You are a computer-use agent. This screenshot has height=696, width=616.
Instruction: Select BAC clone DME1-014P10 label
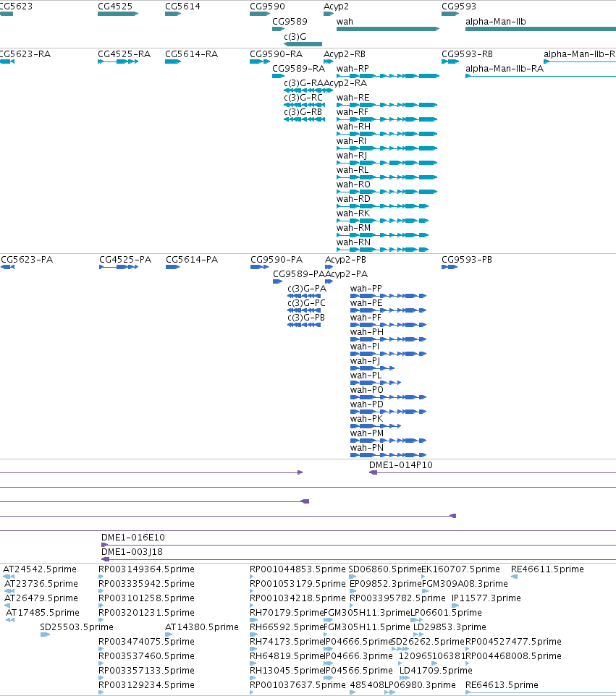[x=401, y=464]
